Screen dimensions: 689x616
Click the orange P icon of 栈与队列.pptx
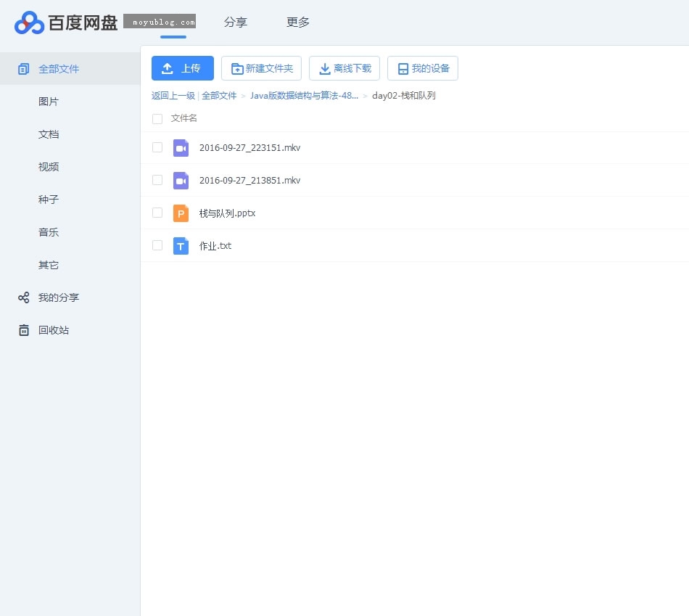point(181,213)
